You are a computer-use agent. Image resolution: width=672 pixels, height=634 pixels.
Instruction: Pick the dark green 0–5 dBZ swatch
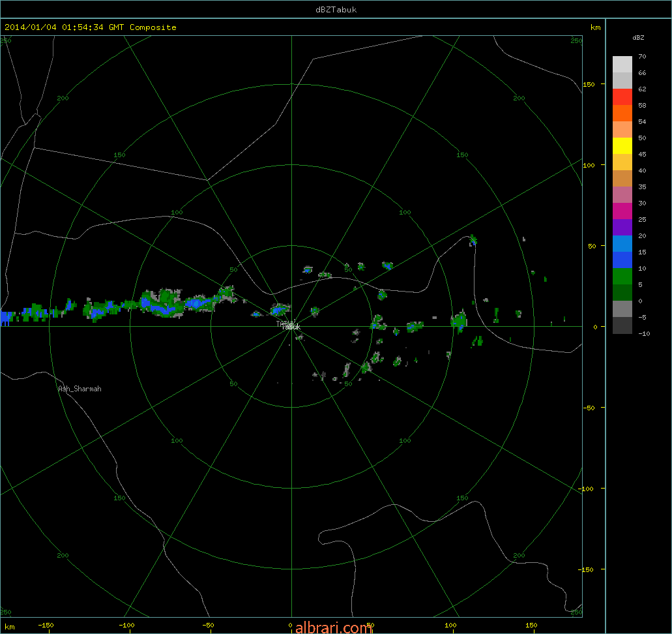click(x=622, y=293)
